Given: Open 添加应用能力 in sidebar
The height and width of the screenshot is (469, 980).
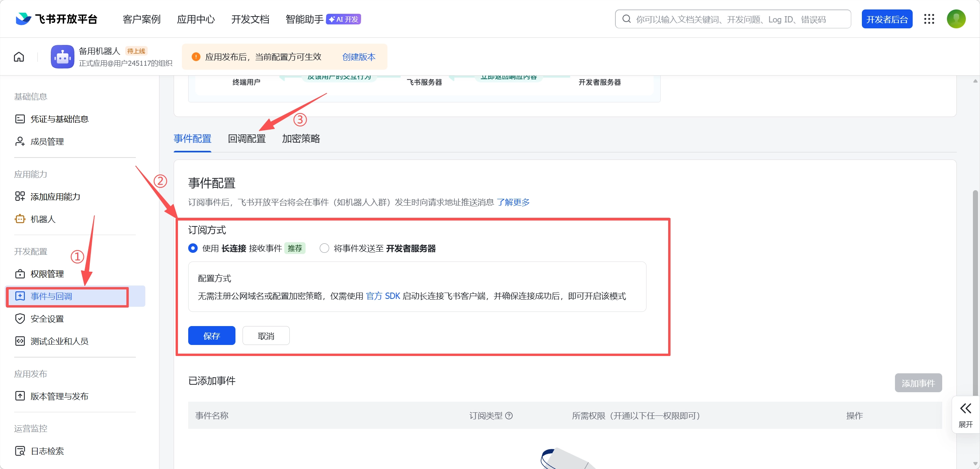Looking at the screenshot, I should (x=55, y=196).
